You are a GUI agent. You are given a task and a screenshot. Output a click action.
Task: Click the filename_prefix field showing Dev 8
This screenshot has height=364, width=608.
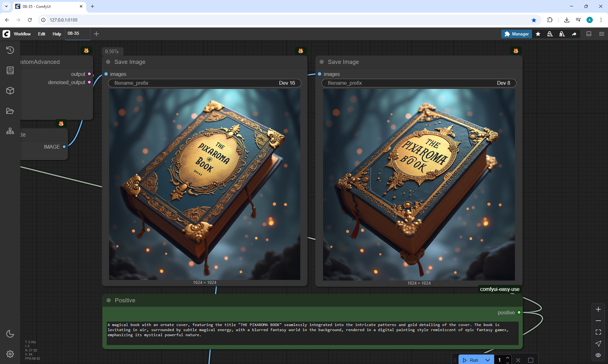pyautogui.click(x=419, y=83)
